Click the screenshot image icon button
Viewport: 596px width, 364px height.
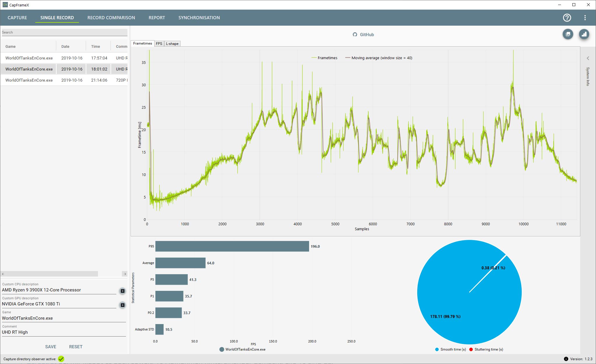[x=568, y=34]
